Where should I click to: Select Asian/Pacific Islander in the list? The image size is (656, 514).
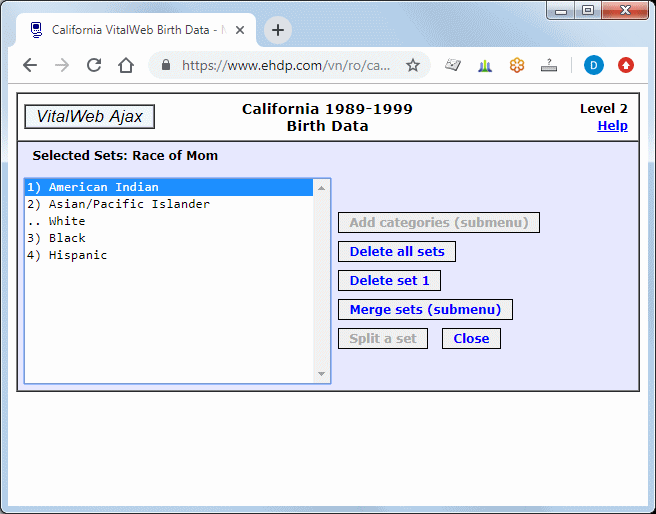[x=129, y=204]
